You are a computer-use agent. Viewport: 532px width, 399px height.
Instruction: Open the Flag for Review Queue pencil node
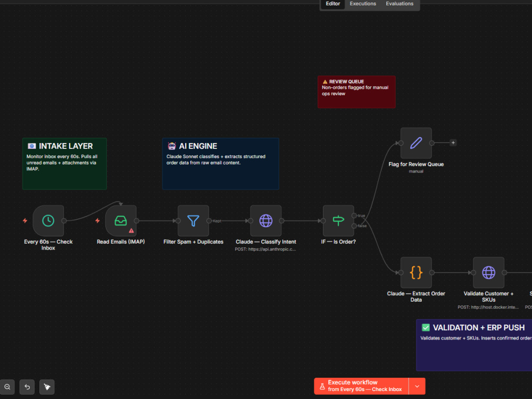pyautogui.click(x=416, y=143)
